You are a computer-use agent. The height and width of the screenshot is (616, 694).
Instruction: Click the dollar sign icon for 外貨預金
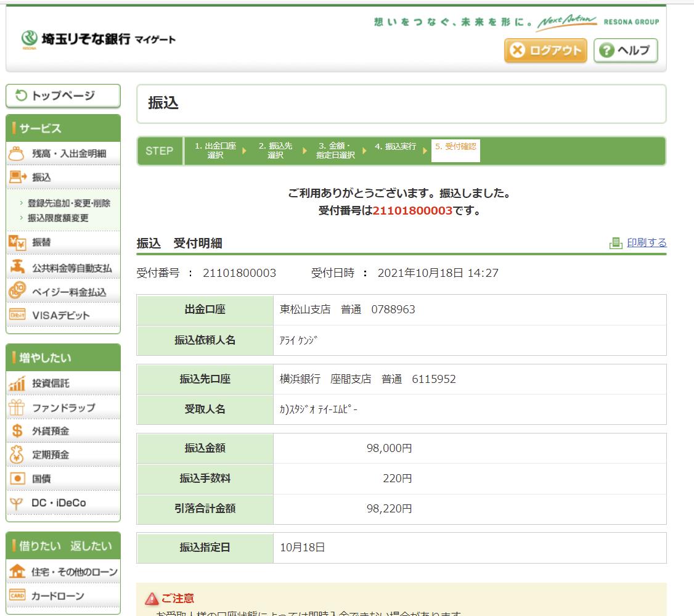(17, 430)
